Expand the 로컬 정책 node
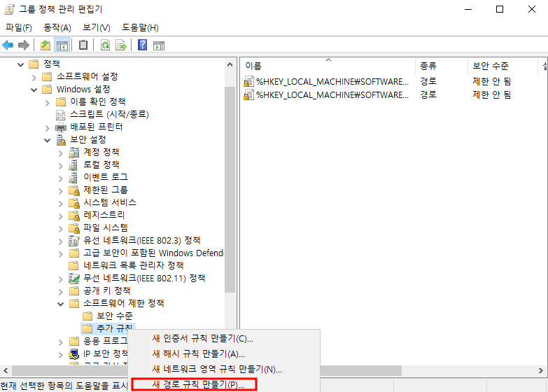 point(60,166)
